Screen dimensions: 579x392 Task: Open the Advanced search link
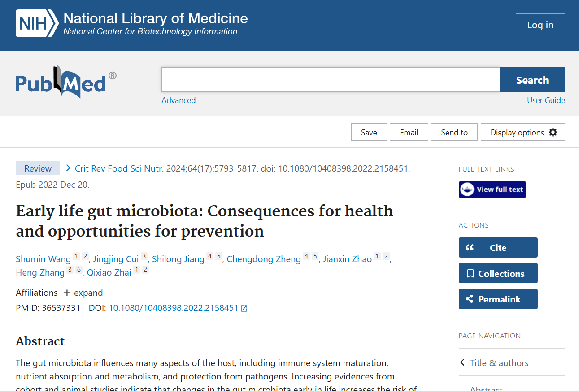click(178, 100)
